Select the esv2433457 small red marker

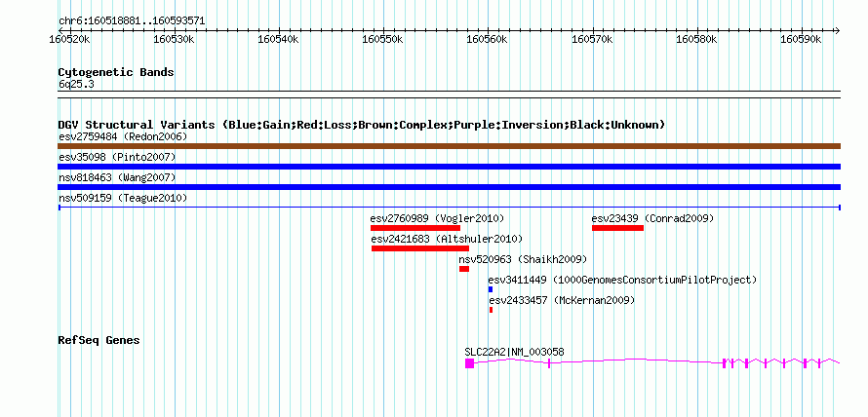coord(491,310)
